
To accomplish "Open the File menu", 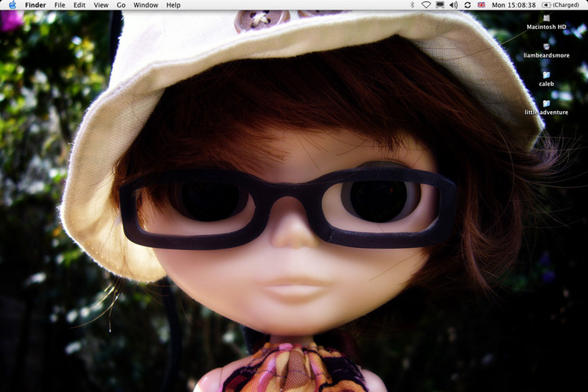I will [x=60, y=5].
